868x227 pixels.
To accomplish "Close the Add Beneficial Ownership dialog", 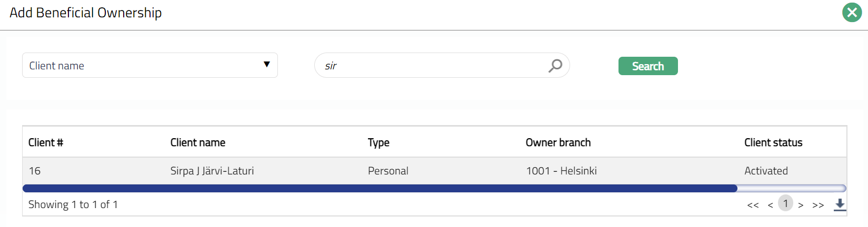I will coord(852,13).
